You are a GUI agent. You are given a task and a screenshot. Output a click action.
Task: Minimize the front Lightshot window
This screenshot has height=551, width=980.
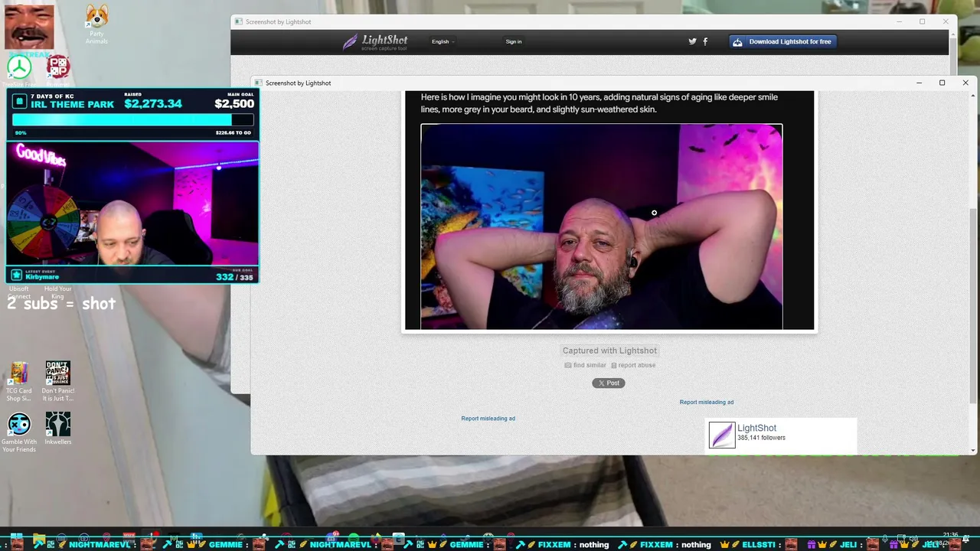point(919,83)
